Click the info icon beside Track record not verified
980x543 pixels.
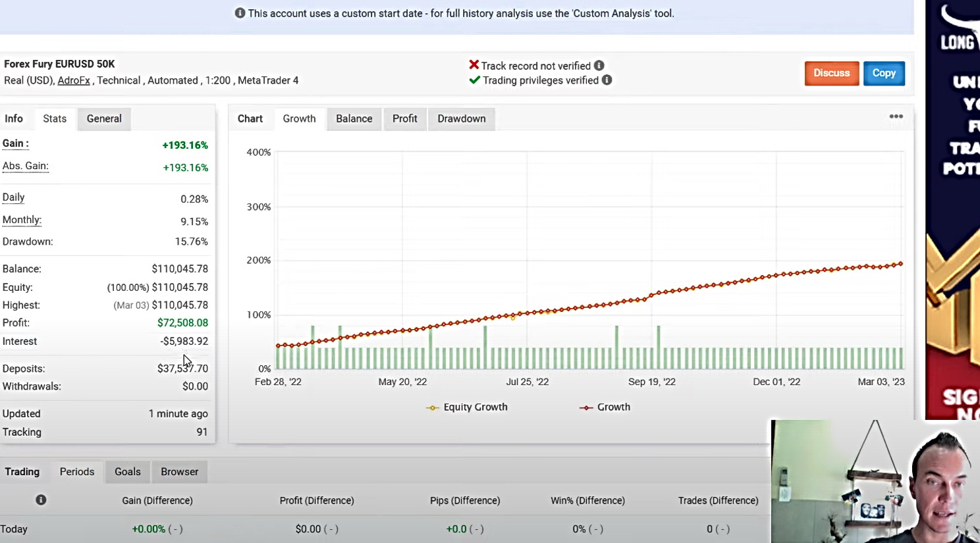[x=599, y=65]
